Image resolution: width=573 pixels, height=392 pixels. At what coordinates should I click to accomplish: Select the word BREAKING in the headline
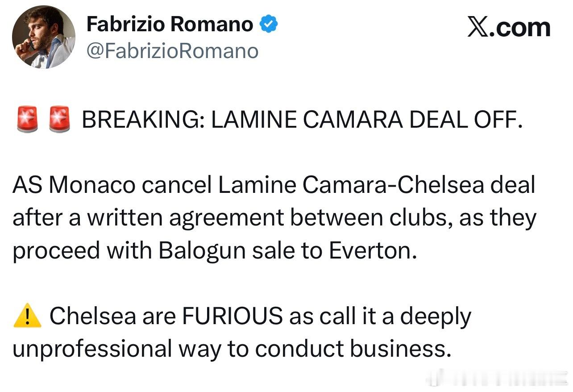coord(143,121)
